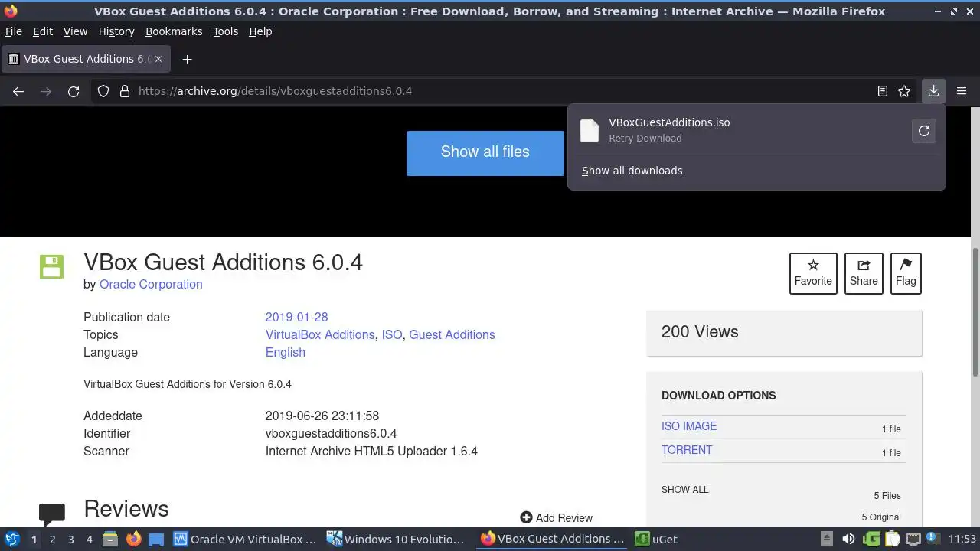Image resolution: width=980 pixels, height=551 pixels.
Task: Launch Firefox from taskbar quick launch
Action: 133,539
